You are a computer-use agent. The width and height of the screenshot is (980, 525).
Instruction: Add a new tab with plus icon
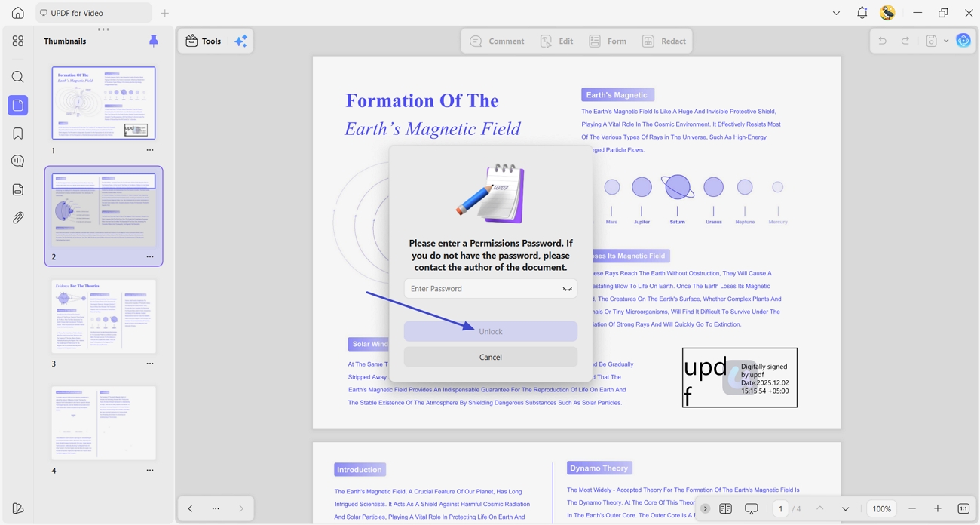click(x=165, y=13)
